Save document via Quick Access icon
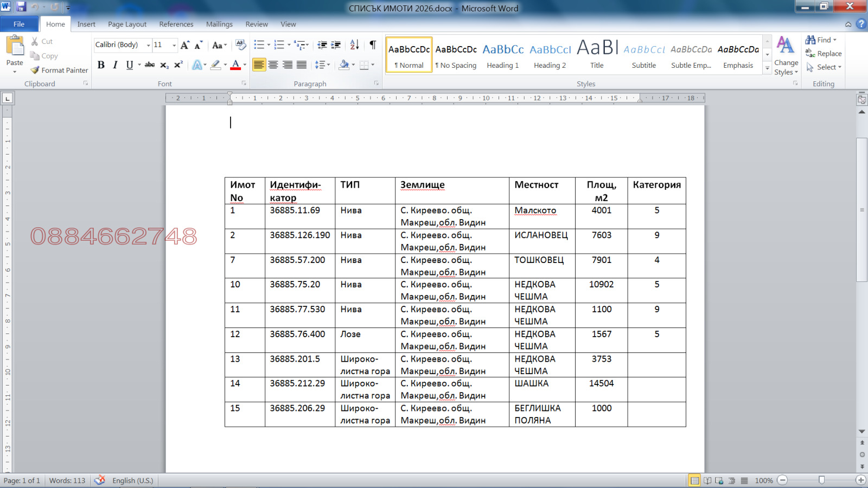The height and width of the screenshot is (488, 868). tap(21, 7)
